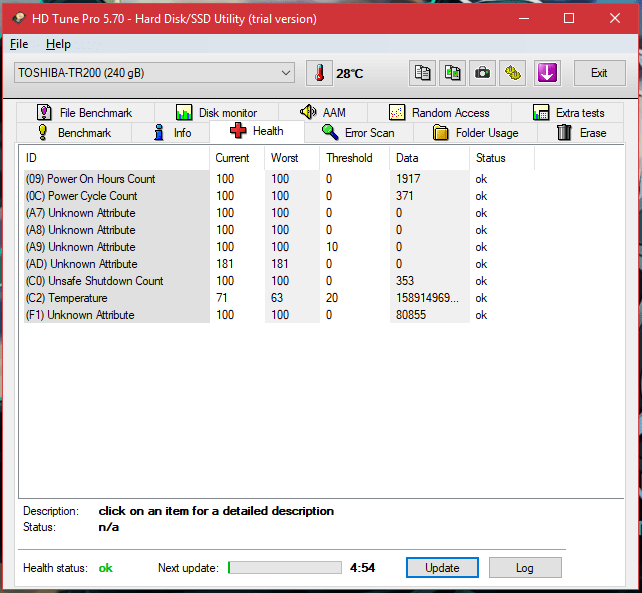Viewport: 642px width, 593px height.
Task: Click the Status n/a text
Action: tap(109, 527)
